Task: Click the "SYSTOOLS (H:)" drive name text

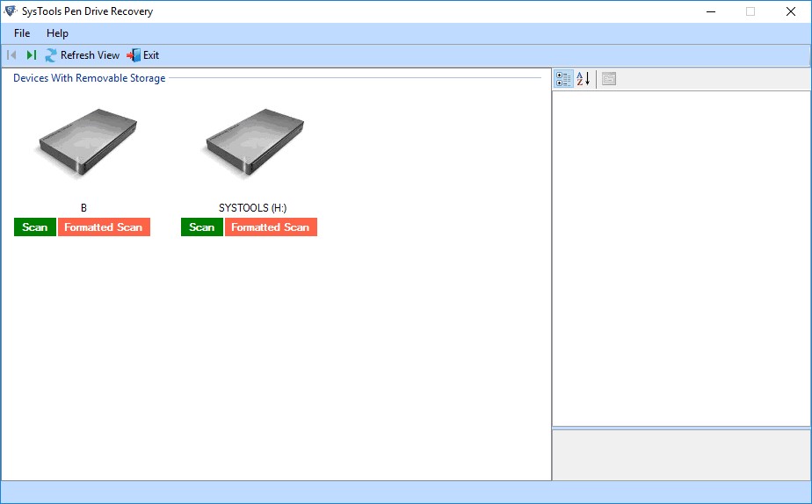Action: tap(252, 208)
